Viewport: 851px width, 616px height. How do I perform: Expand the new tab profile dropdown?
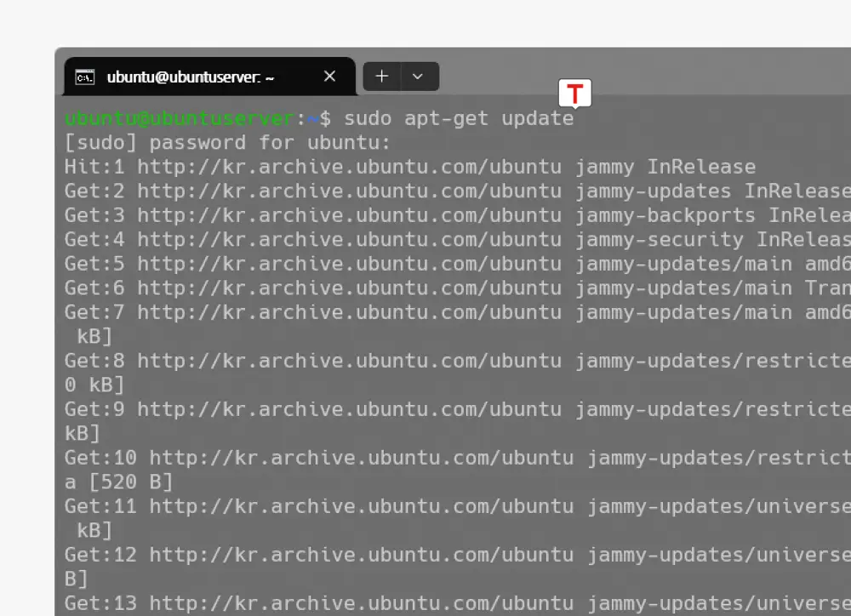click(x=418, y=77)
